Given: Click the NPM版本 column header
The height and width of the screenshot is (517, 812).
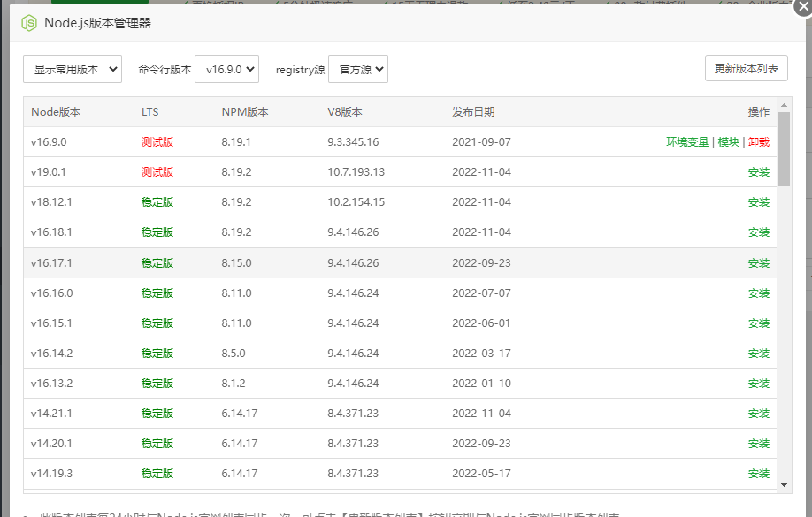Looking at the screenshot, I should pos(245,111).
